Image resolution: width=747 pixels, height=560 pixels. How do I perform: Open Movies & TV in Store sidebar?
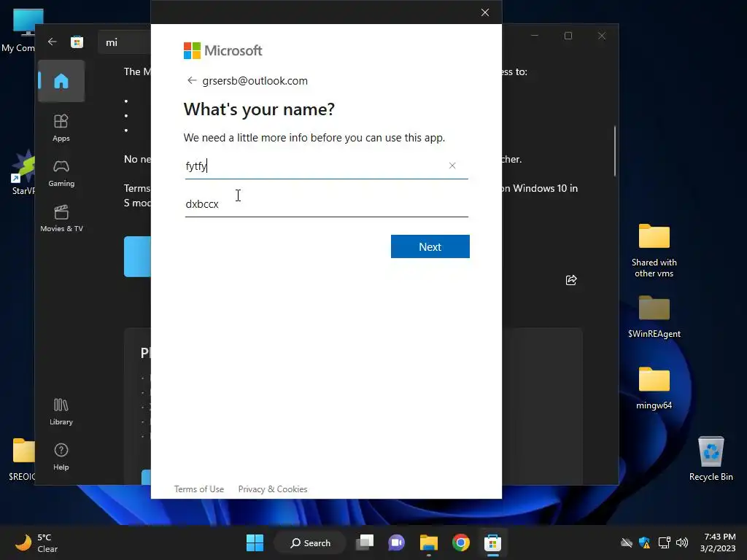coord(61,219)
